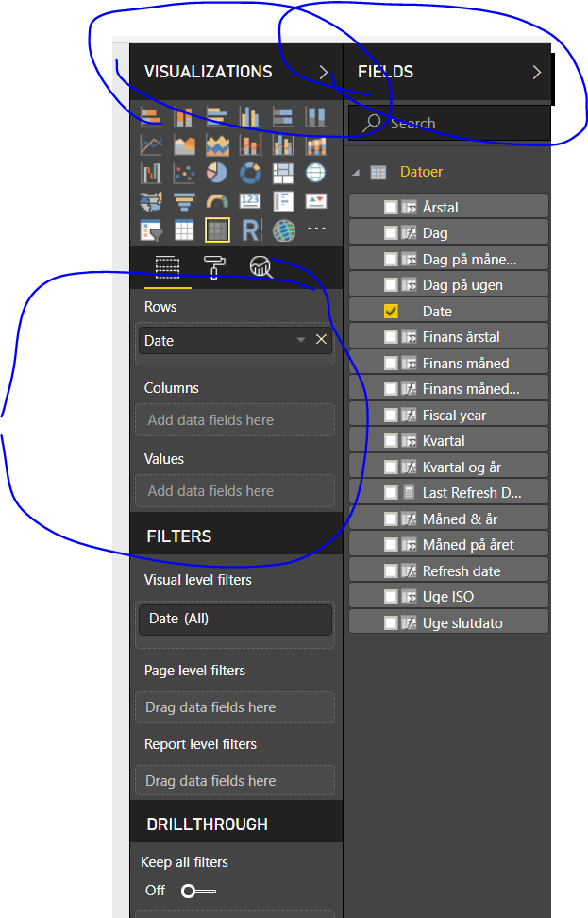The width and height of the screenshot is (588, 918).
Task: Select the stacked column chart visual
Action: point(184,117)
